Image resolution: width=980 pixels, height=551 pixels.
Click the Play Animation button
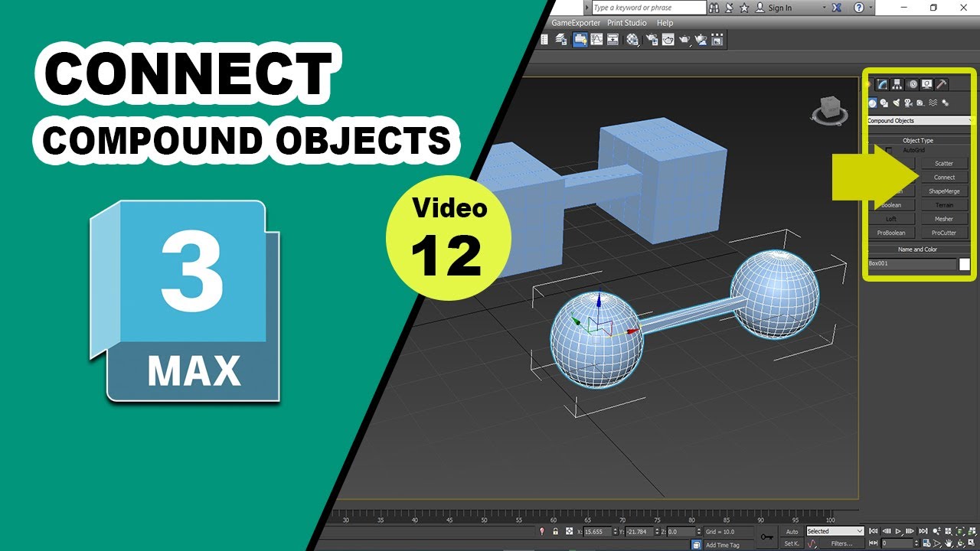click(899, 531)
